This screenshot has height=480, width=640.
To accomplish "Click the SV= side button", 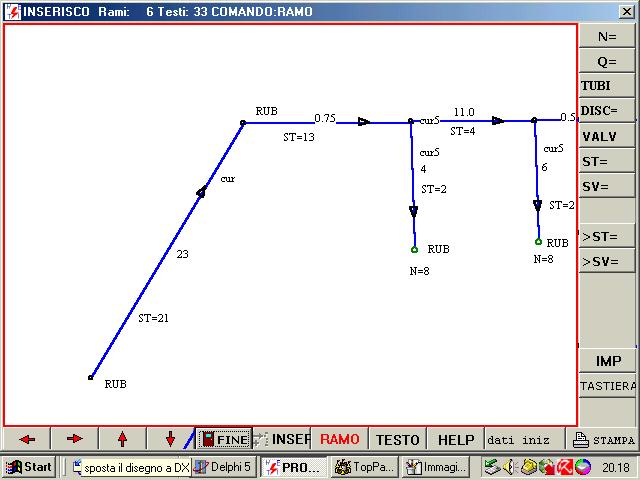I will tap(607, 187).
